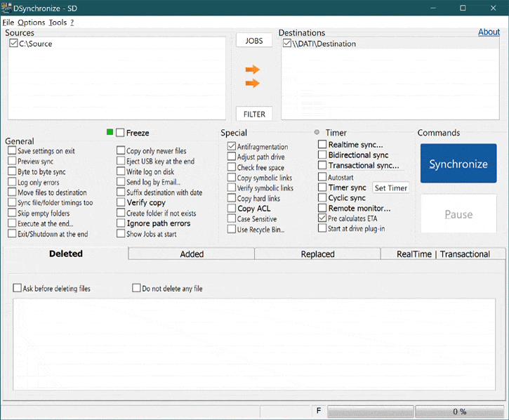The image size is (509, 420).
Task: Start sync with the Synchronize button
Action: [x=458, y=164]
